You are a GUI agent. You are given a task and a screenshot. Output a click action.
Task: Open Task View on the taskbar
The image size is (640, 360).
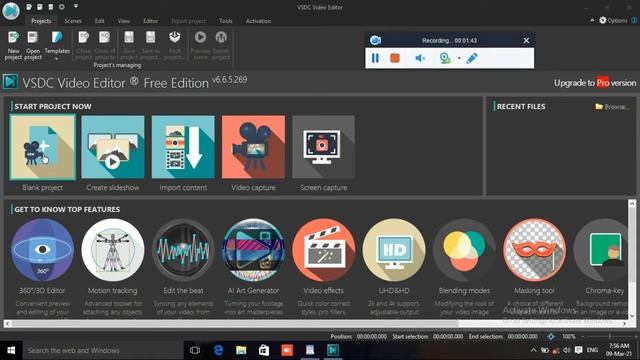[195, 350]
